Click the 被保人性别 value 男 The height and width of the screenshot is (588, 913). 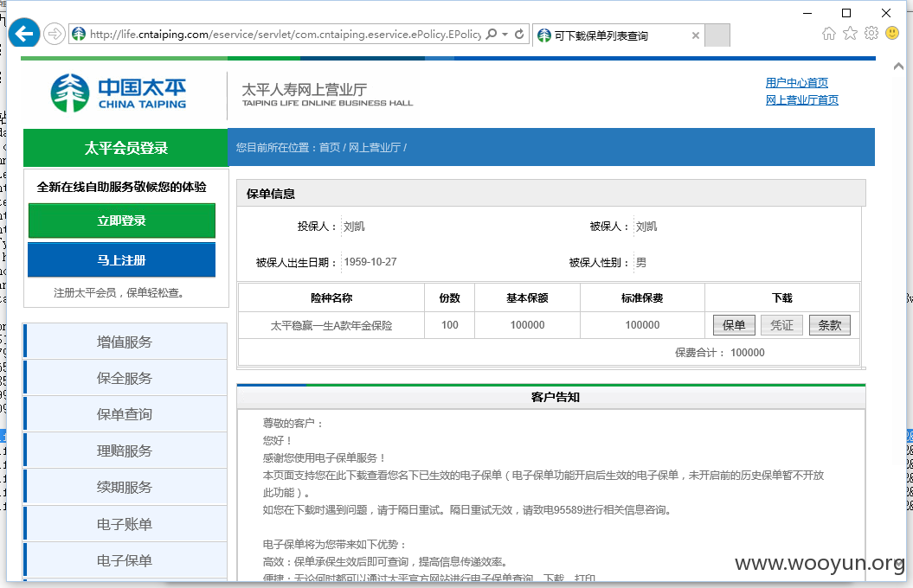tap(641, 262)
